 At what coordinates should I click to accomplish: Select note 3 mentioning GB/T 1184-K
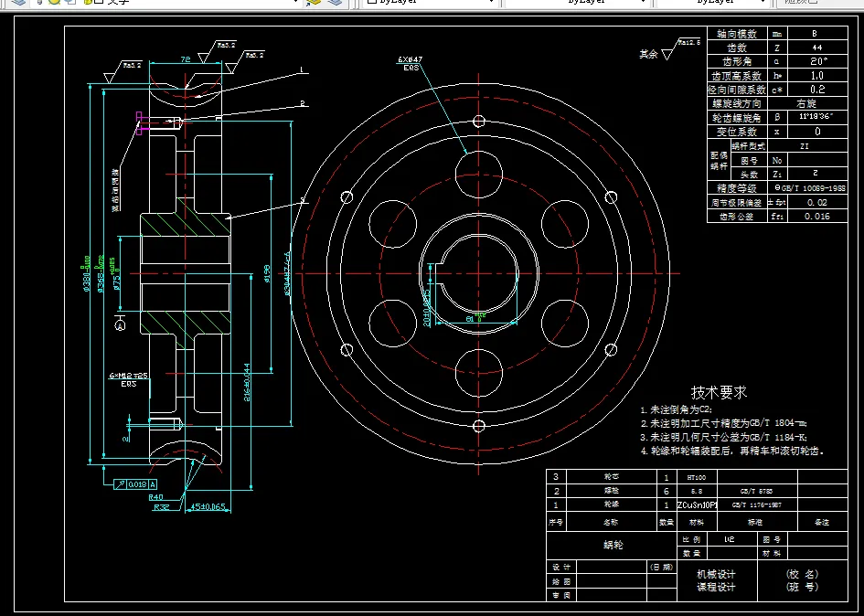[x=724, y=438]
